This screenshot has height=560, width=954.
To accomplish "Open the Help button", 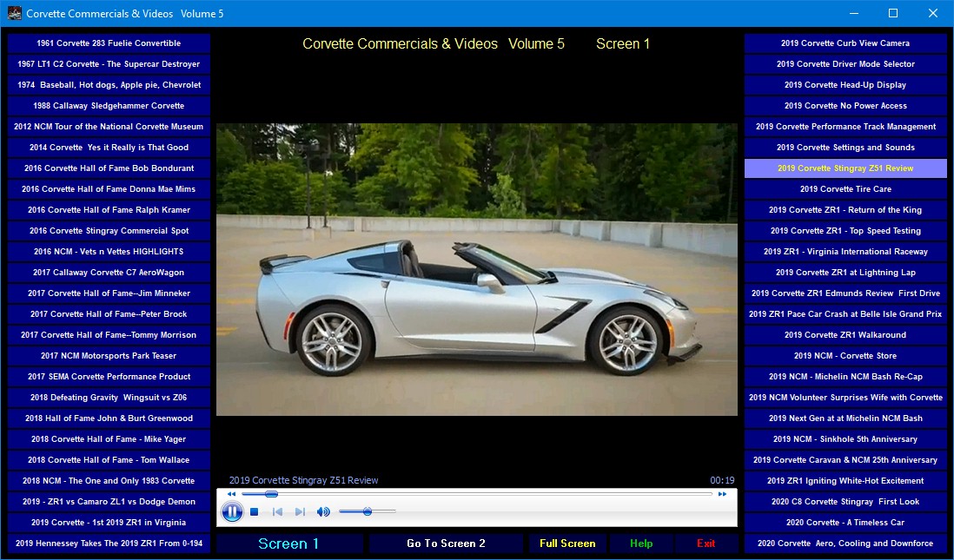I will [x=641, y=544].
